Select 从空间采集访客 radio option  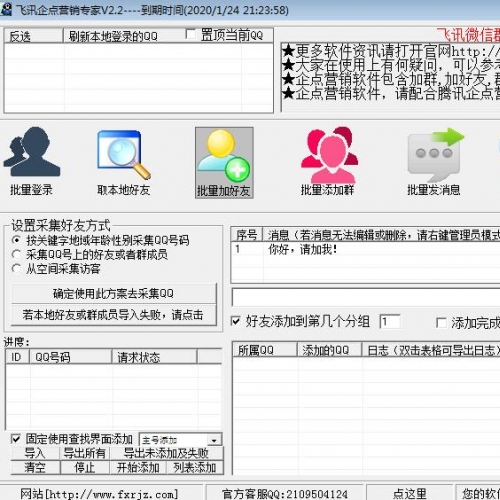click(x=15, y=268)
